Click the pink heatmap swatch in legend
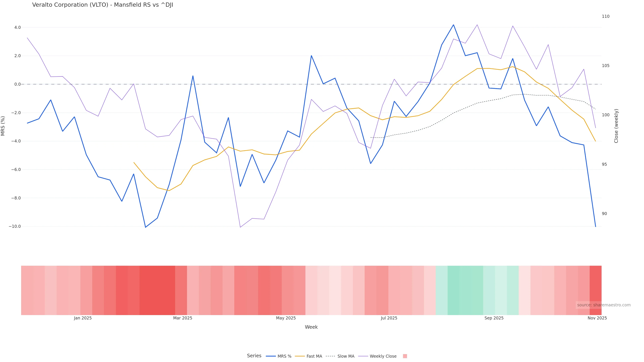Viewport: 644px width, 362px height. point(405,356)
